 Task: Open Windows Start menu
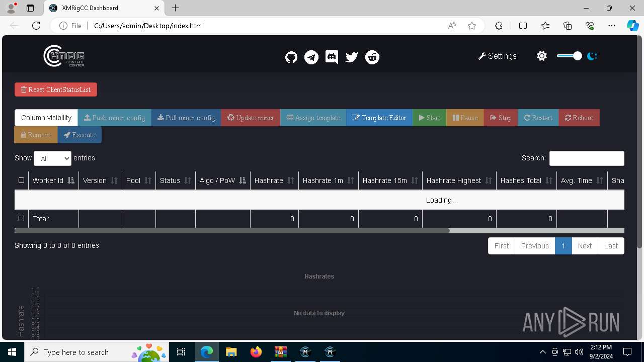coord(12,352)
